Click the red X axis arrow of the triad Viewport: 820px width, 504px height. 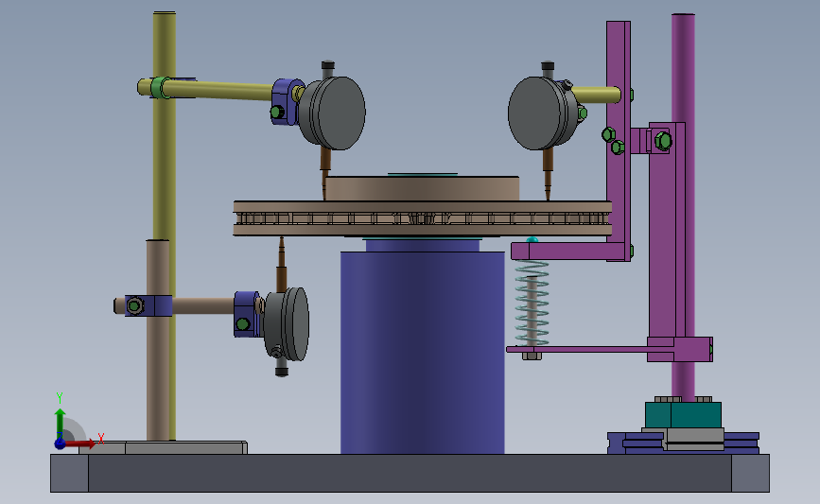pos(81,443)
